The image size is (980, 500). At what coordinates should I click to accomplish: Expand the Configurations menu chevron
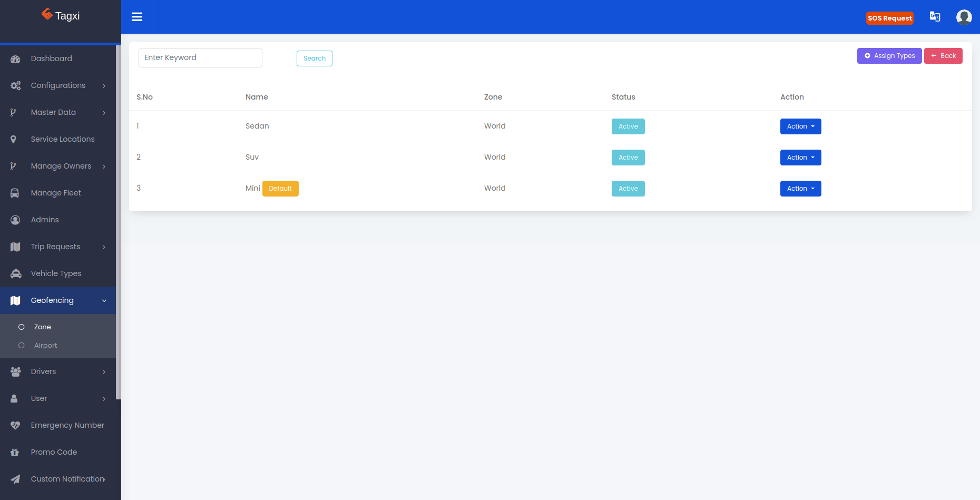pyautogui.click(x=104, y=86)
